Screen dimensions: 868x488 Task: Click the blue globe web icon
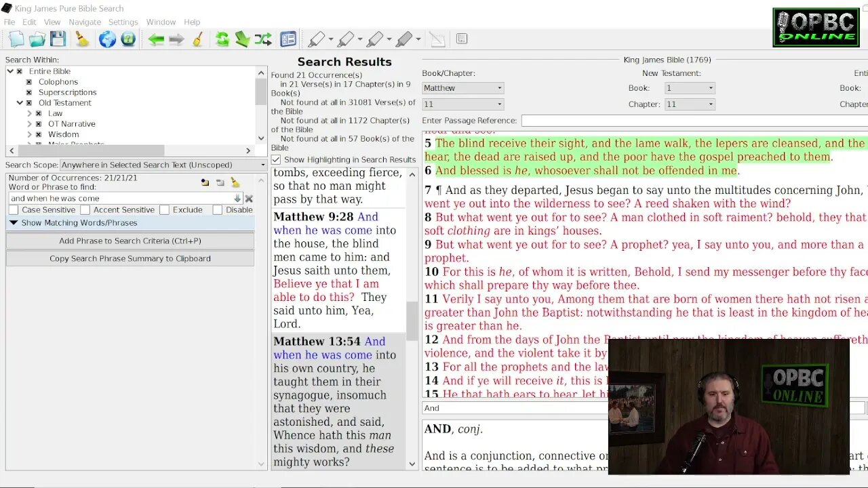tap(107, 39)
